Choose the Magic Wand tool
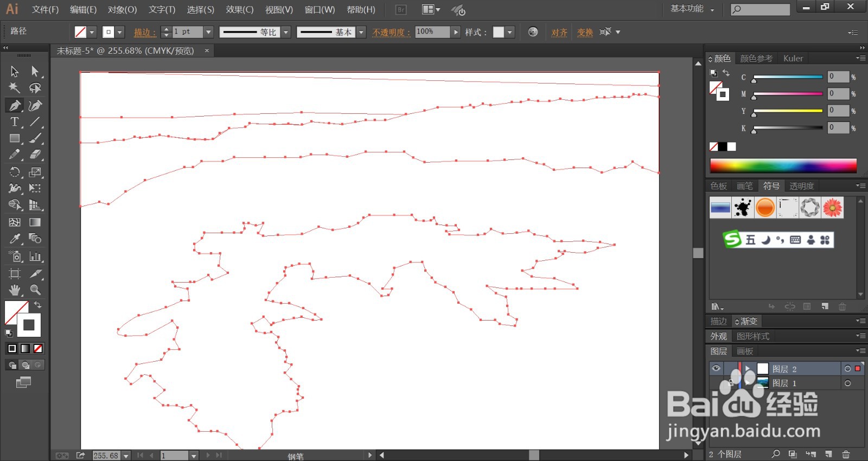This screenshot has height=461, width=868. [15, 88]
